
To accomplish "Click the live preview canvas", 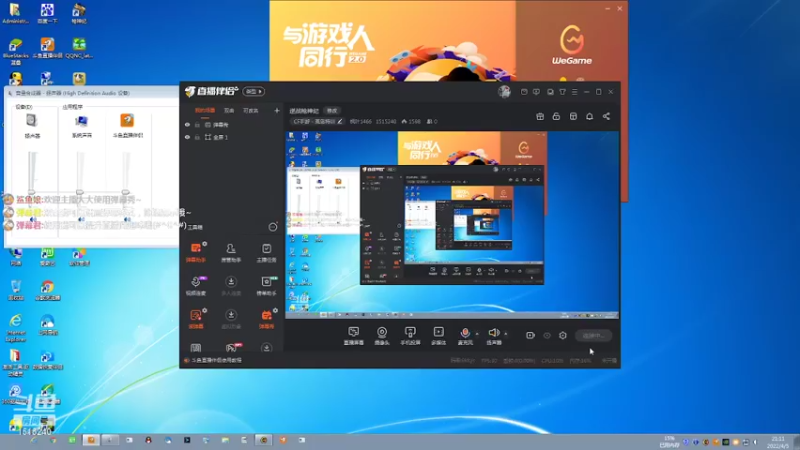I will tap(452, 225).
